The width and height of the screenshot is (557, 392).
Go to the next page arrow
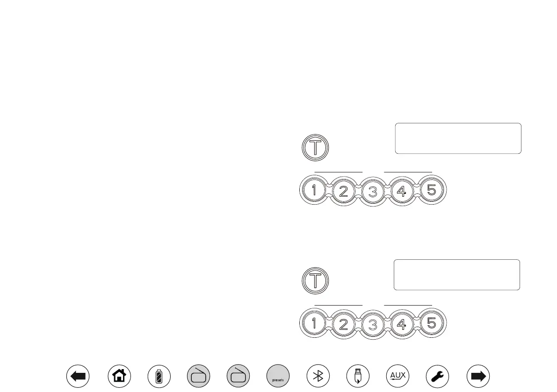(478, 376)
